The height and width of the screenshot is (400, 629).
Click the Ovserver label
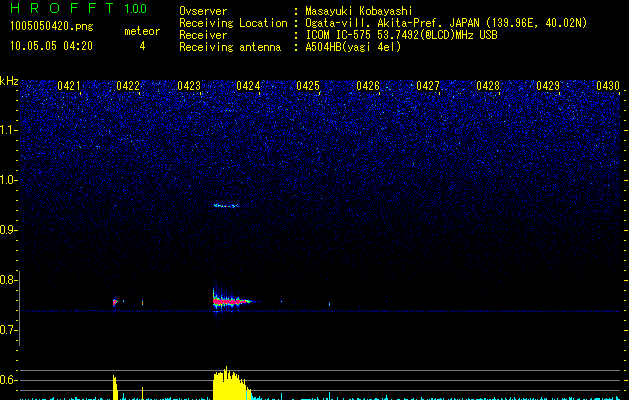203,11
